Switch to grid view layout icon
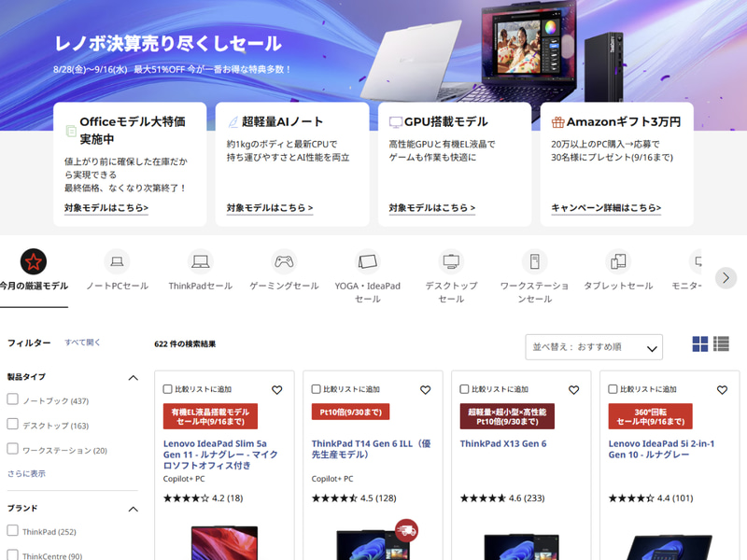 tap(699, 343)
